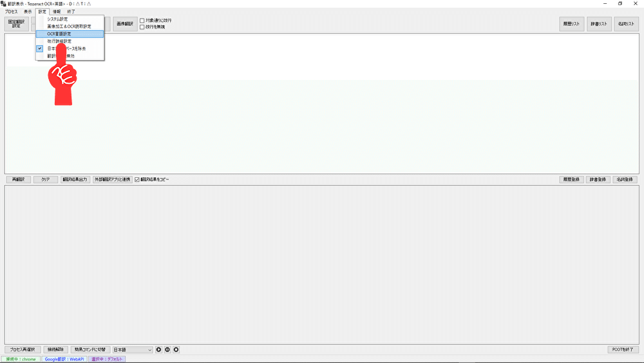Click the 翻訳結果出力 button
Screen dimensions: 644x363
tap(75, 180)
